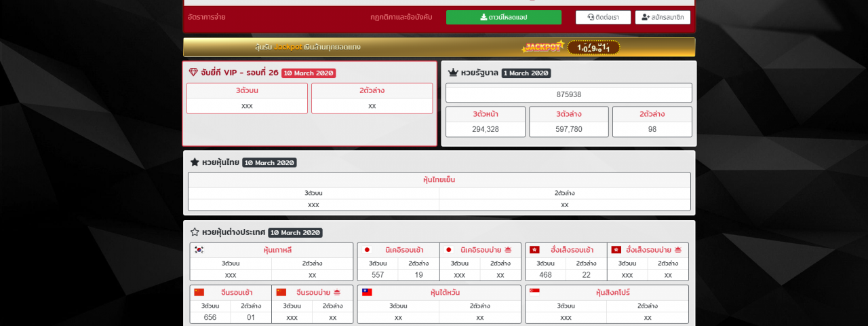Click the diamond icon beside Yeekee VIP
The image size is (868, 326).
193,73
